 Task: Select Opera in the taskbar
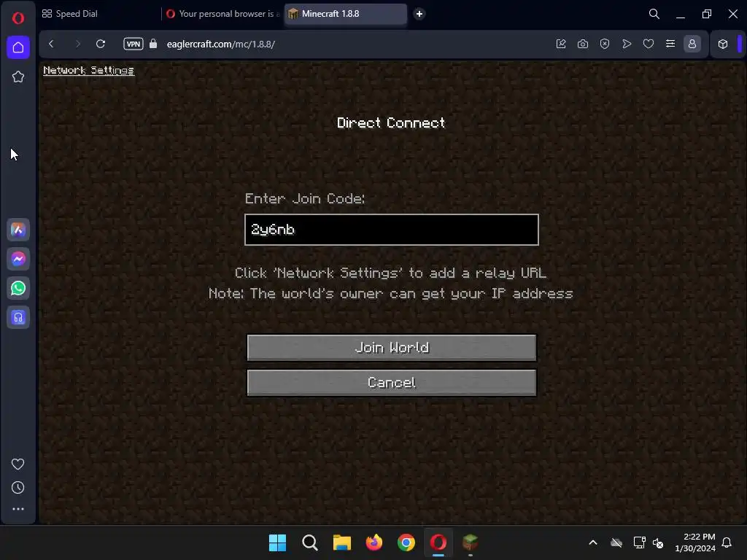pos(438,542)
